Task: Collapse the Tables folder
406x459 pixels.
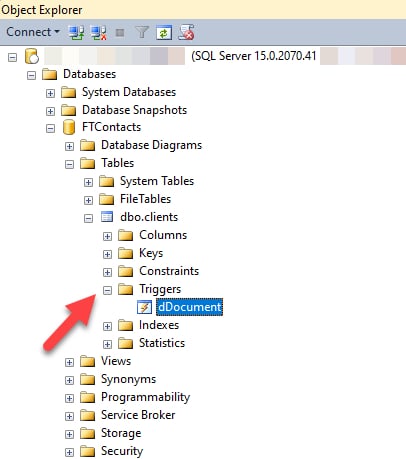Action: click(69, 164)
